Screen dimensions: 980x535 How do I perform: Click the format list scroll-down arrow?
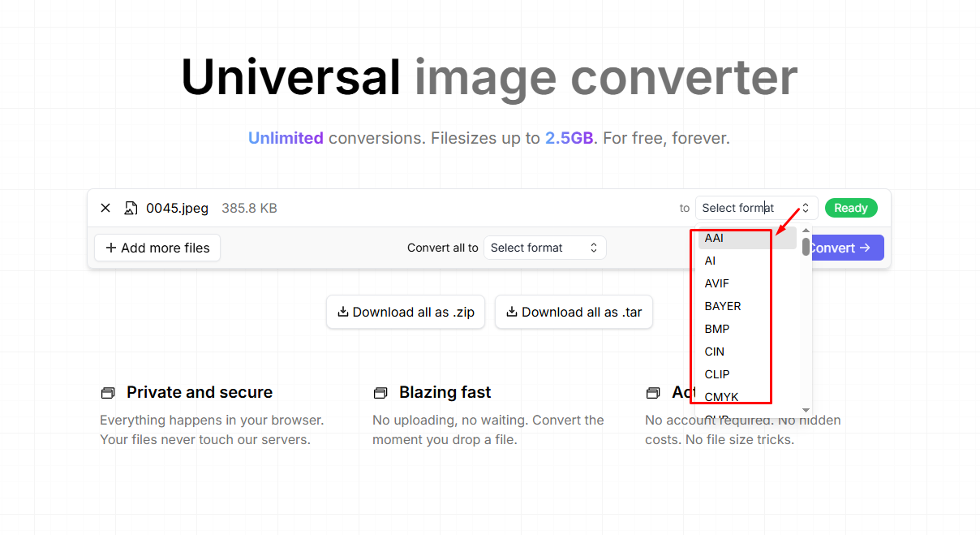tap(806, 410)
